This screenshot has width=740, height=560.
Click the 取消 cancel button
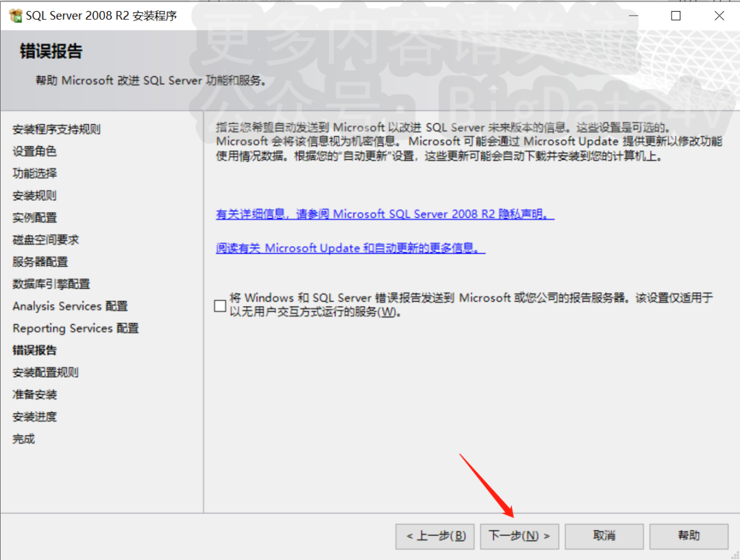[x=604, y=536]
